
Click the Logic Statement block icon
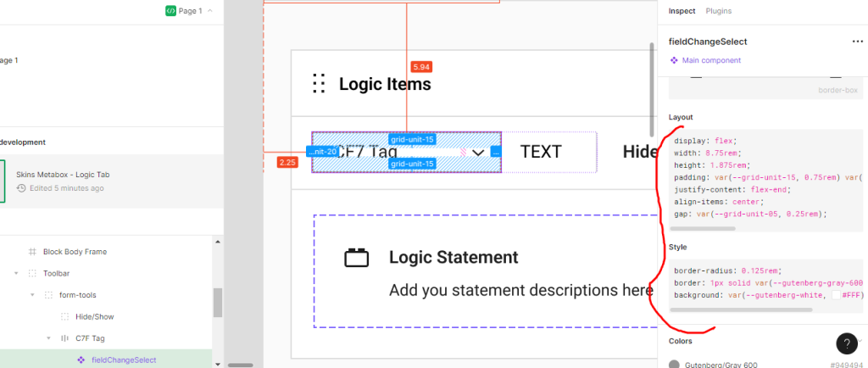coord(356,258)
